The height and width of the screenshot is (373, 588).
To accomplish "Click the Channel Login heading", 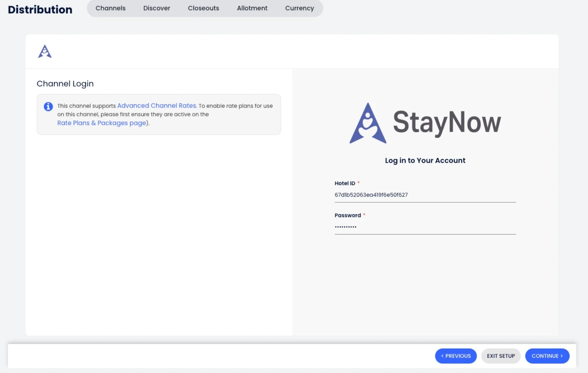I will [65, 84].
